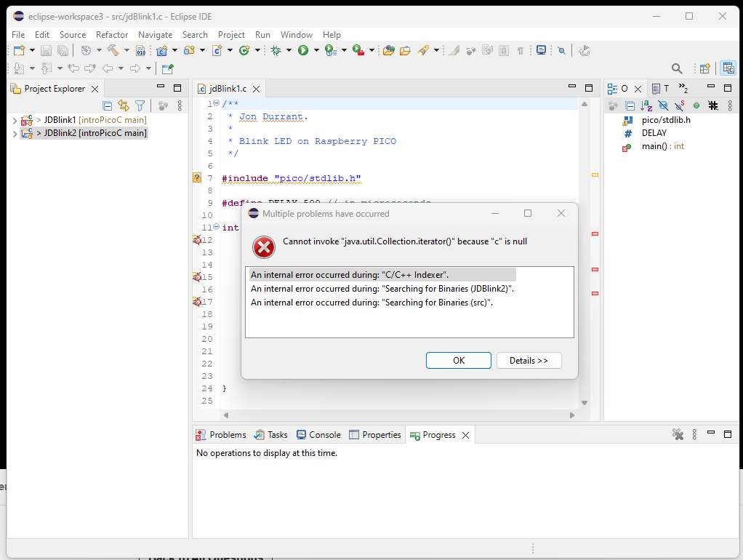Image resolution: width=743 pixels, height=560 pixels.
Task: Select DELAY macro in the Outline
Action: click(x=654, y=133)
